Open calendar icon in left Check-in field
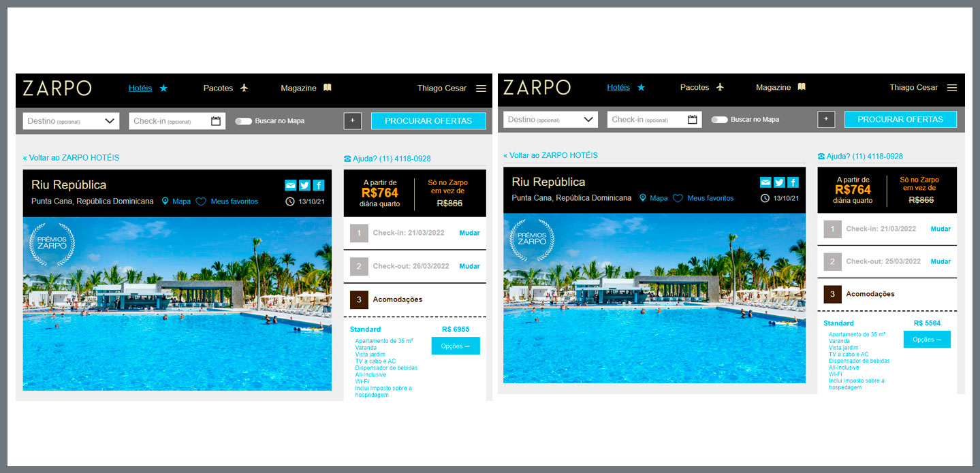 click(216, 121)
